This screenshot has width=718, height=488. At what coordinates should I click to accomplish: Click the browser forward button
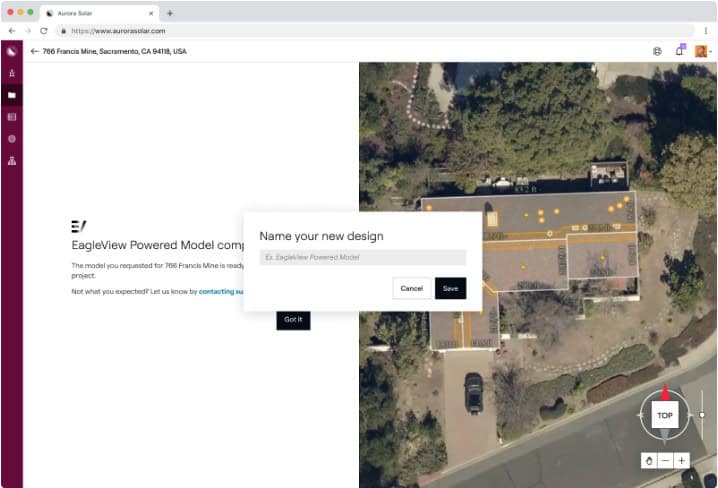click(28, 31)
